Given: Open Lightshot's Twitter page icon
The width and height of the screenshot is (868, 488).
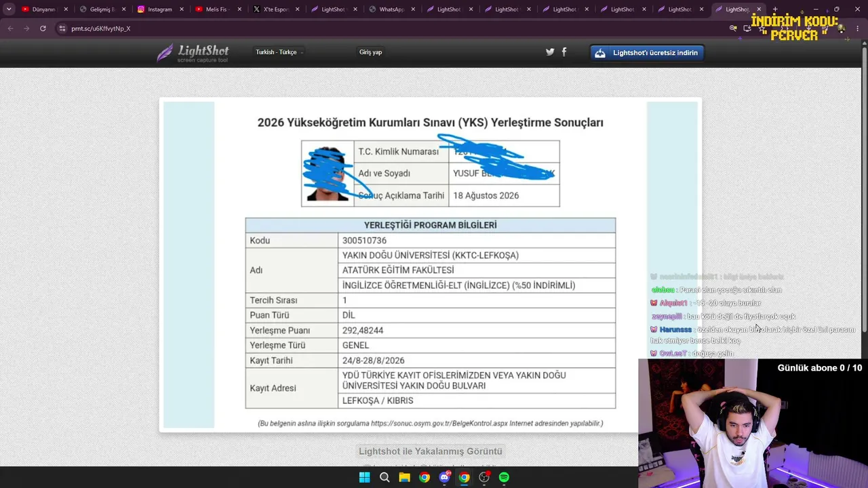Looking at the screenshot, I should tap(550, 52).
